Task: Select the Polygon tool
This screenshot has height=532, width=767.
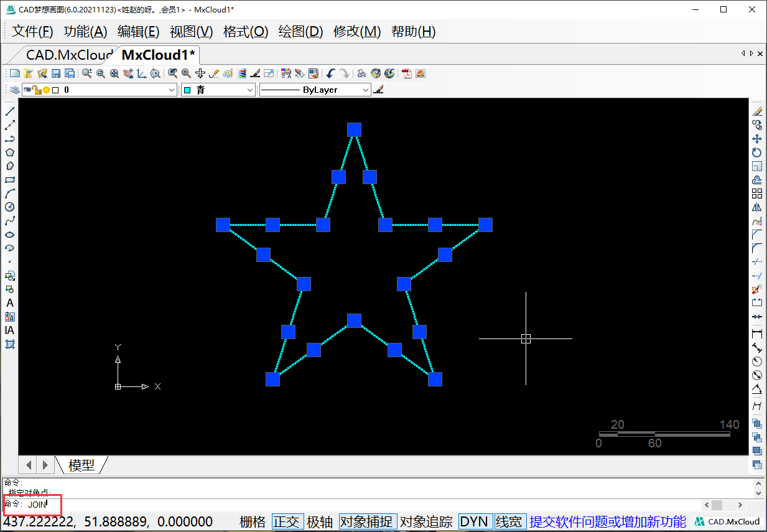Action: [10, 152]
